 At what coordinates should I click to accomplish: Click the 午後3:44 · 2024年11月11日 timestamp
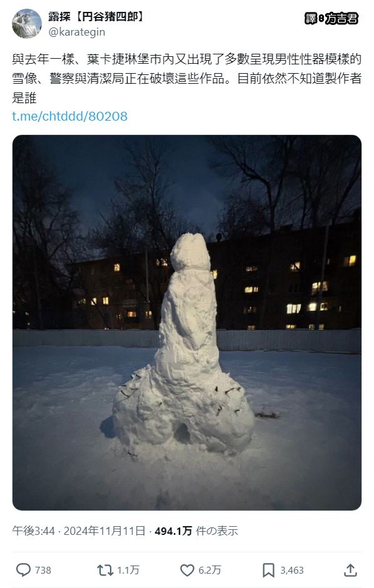point(78,531)
